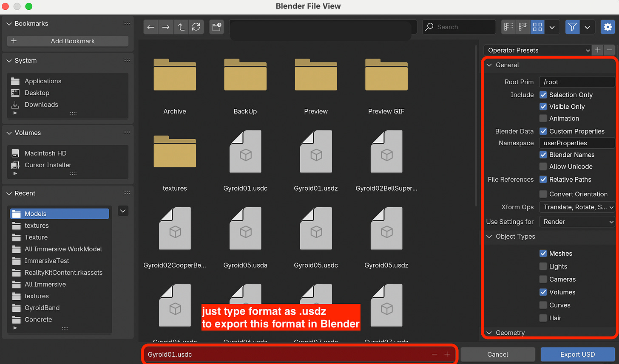Open the Operator Presets dropdown
Image resolution: width=619 pixels, height=364 pixels.
[537, 50]
